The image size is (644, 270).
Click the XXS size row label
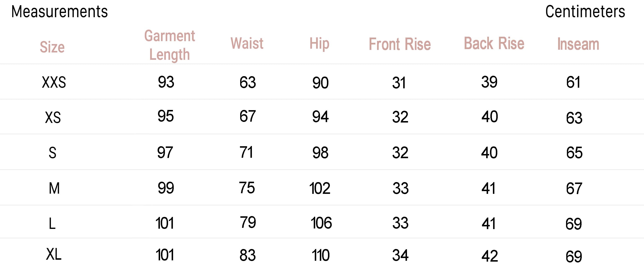[54, 82]
